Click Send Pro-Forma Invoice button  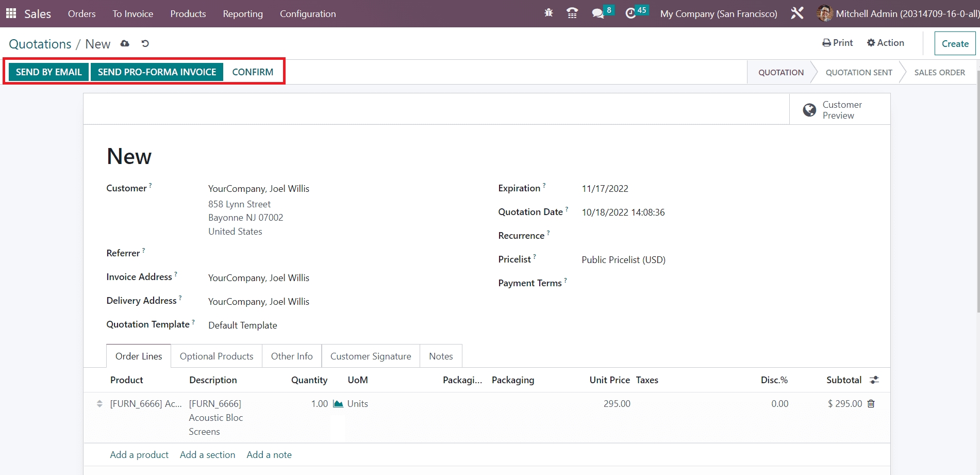[157, 72]
